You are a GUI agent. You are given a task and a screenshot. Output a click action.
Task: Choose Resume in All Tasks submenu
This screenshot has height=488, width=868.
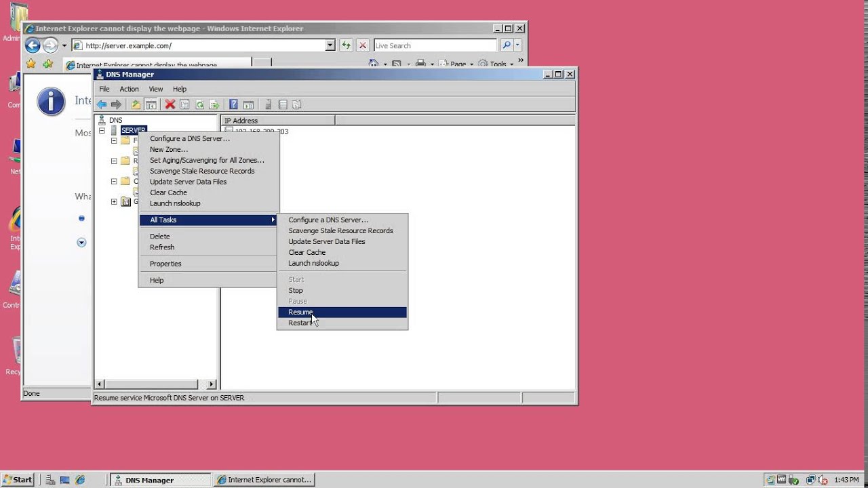(342, 312)
